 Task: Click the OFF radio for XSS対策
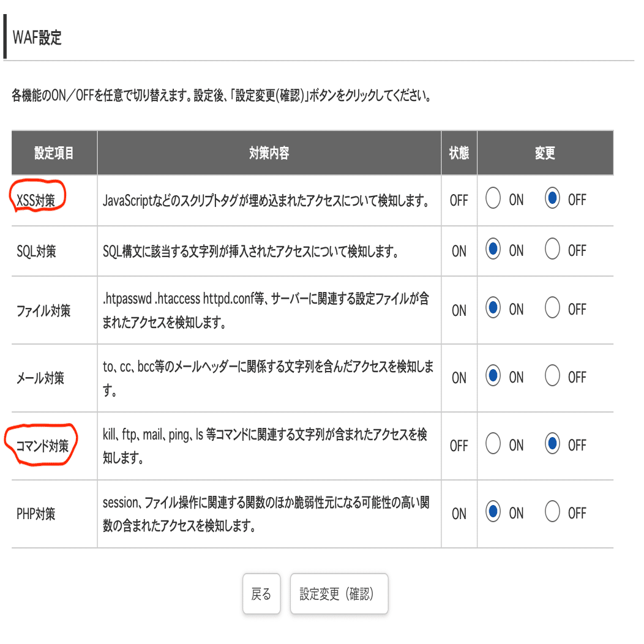(553, 198)
